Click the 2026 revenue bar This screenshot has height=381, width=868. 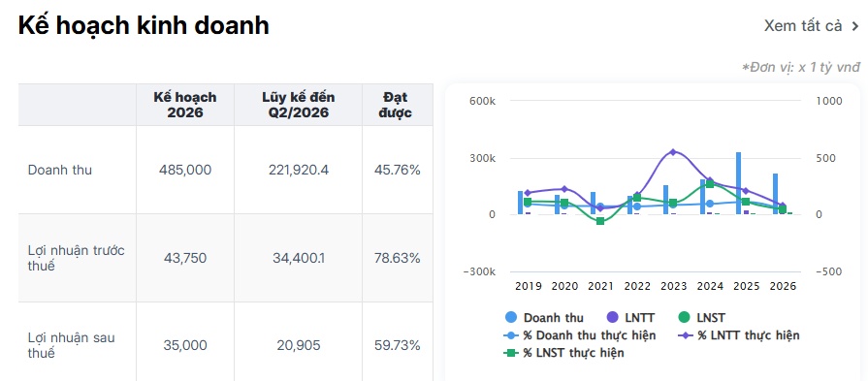[775, 194]
